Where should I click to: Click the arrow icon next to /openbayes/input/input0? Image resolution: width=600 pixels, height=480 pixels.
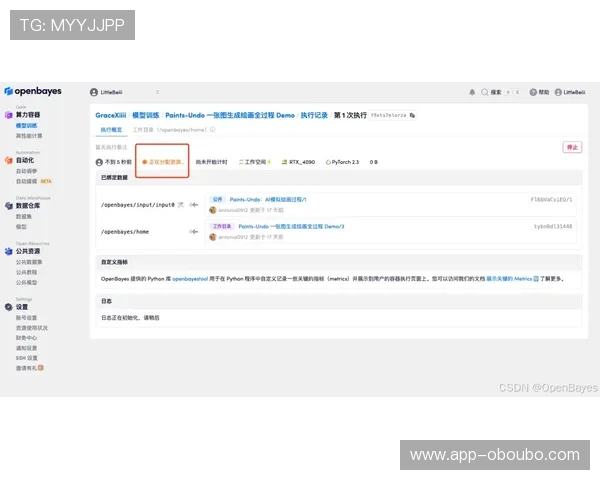tap(194, 205)
